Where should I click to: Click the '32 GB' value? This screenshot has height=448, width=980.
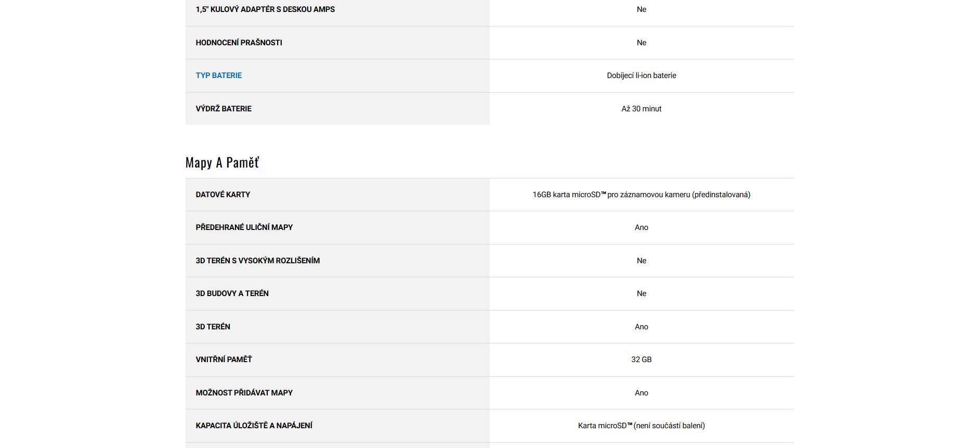[x=641, y=360]
